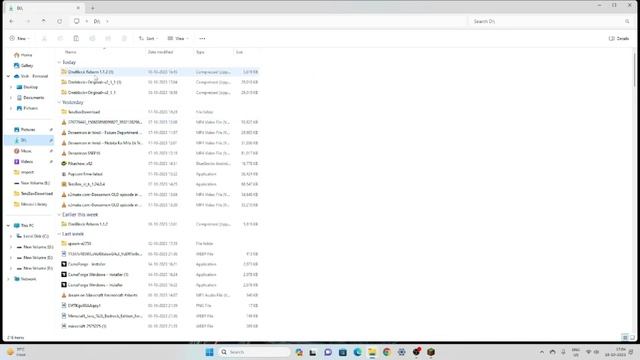Viewport: 640px width, 360px height.
Task: Open the View dropdown menu
Action: click(x=178, y=38)
